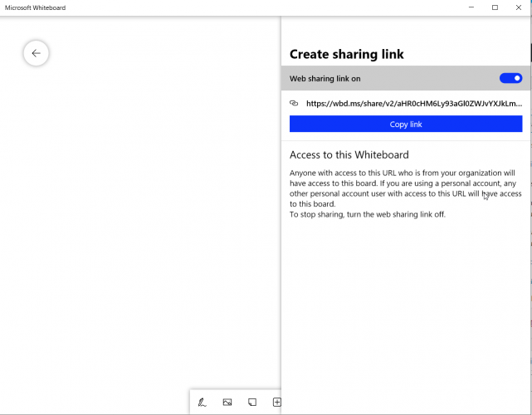Viewport: 532px width, 415px height.
Task: Select the sharing URL text
Action: point(414,104)
